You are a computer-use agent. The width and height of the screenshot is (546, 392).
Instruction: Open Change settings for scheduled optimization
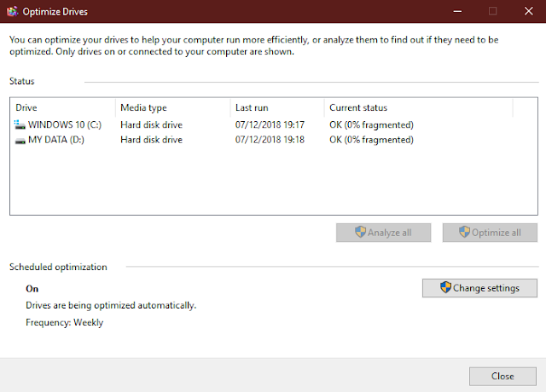click(479, 288)
